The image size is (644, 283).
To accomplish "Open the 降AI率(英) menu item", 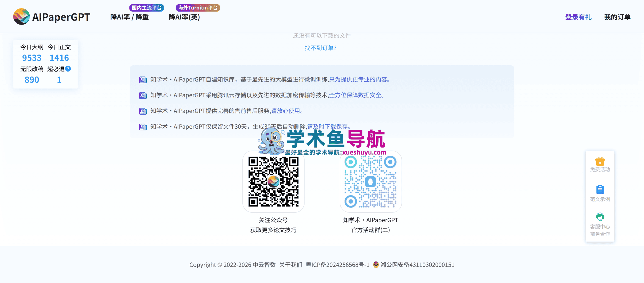I will coord(184,17).
